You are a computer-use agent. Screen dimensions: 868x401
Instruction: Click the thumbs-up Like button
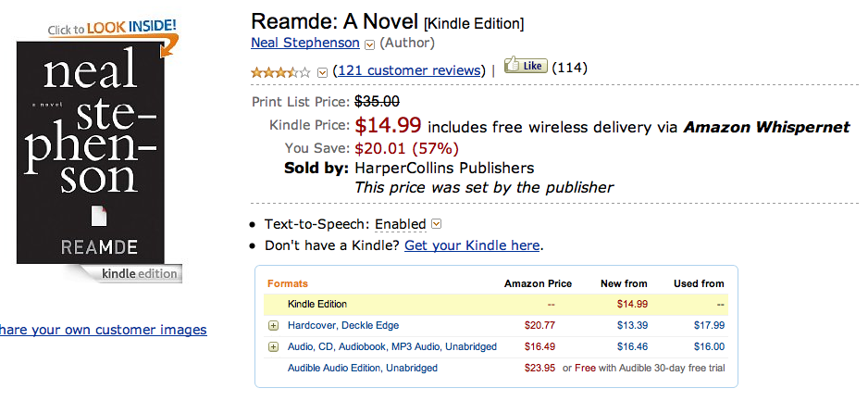tap(524, 67)
